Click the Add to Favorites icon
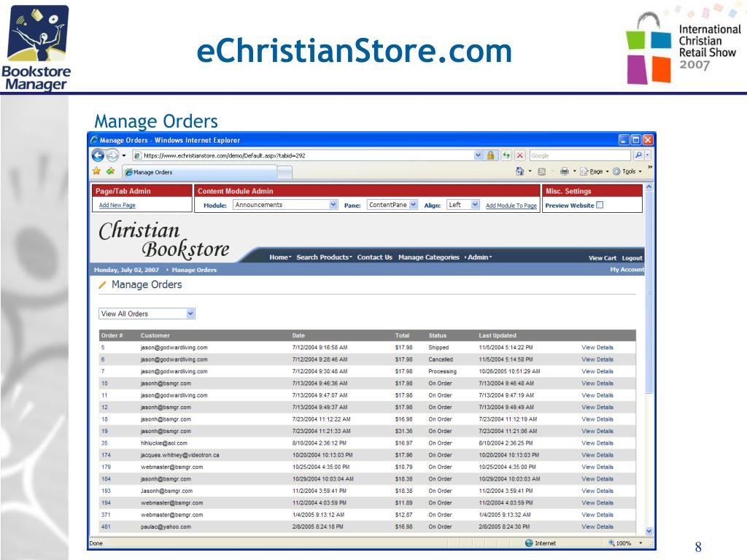 tap(111, 171)
